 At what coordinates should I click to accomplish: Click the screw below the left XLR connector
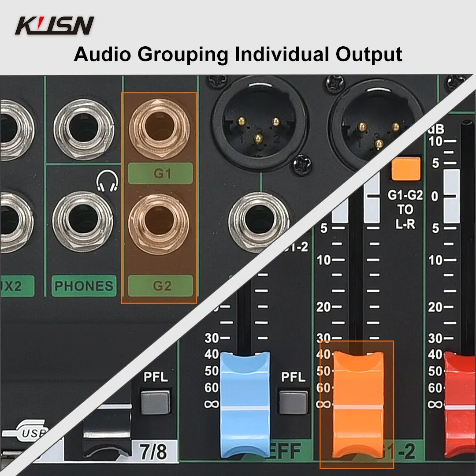pos(302,165)
